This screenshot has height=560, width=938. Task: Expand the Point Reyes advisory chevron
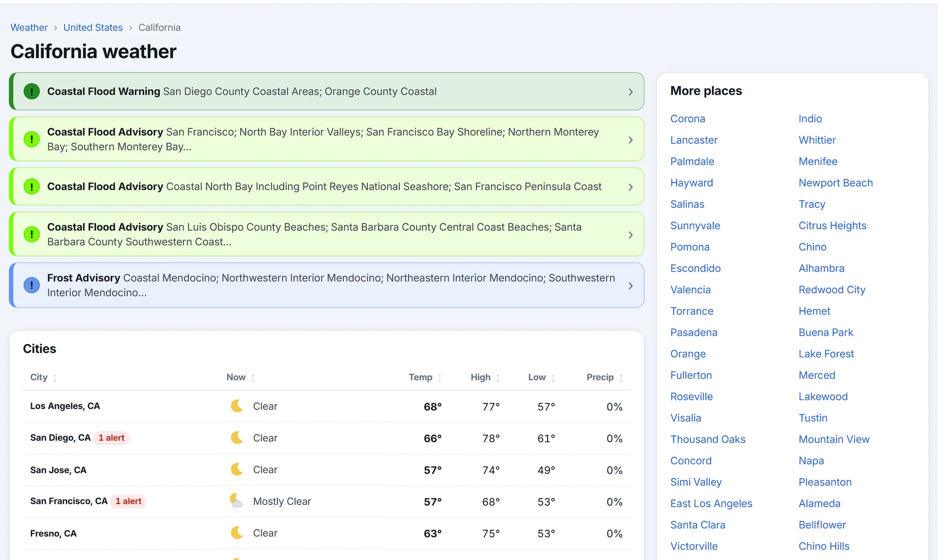click(631, 187)
